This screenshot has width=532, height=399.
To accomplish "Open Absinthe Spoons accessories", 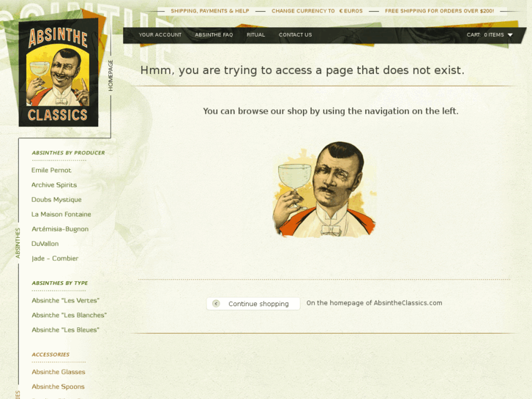I will (x=58, y=387).
